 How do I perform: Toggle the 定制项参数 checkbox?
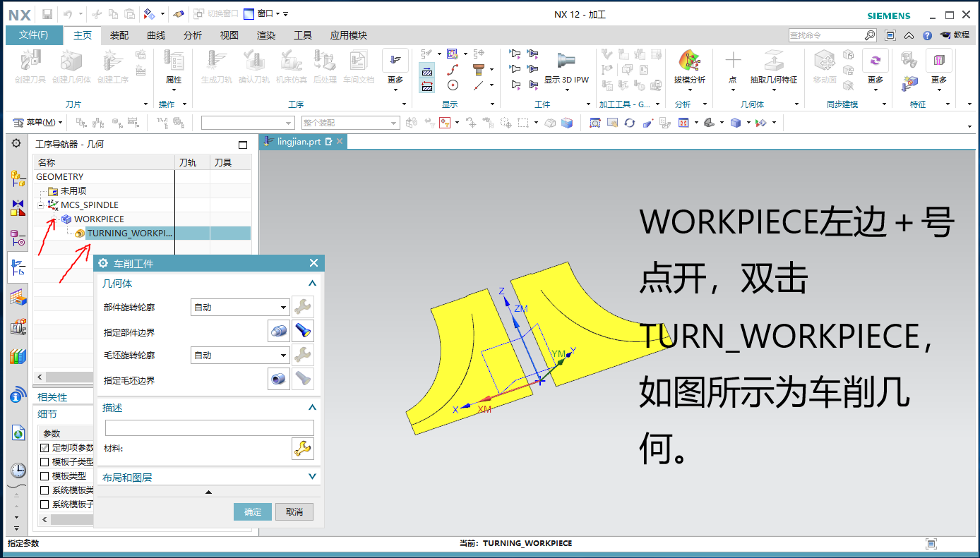point(44,448)
